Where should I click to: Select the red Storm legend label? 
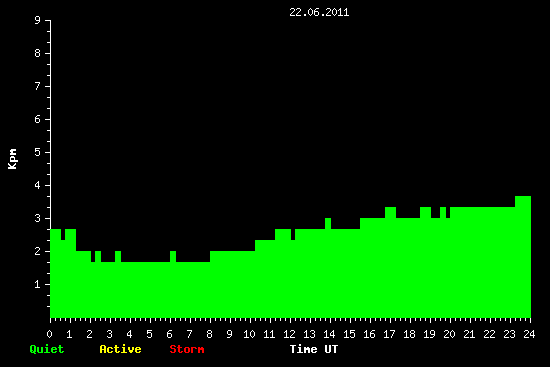187,349
